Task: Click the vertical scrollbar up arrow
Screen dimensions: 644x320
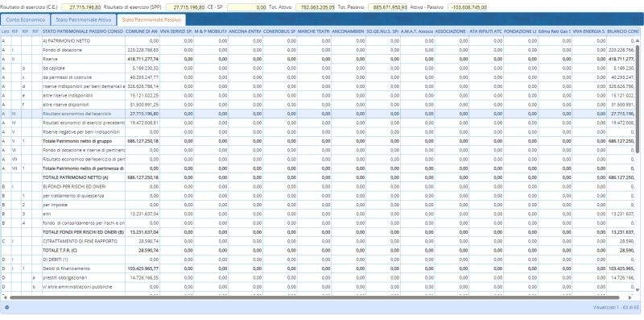Action: (638, 41)
